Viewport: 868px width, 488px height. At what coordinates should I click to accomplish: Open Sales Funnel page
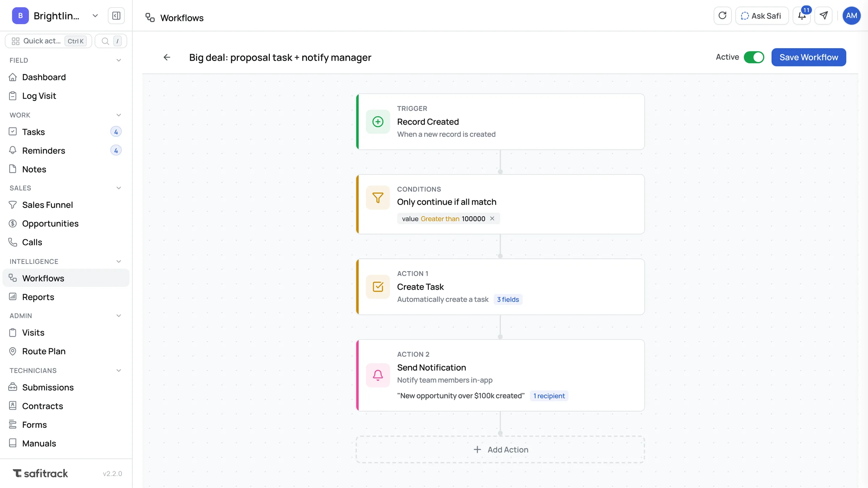tap(66, 205)
